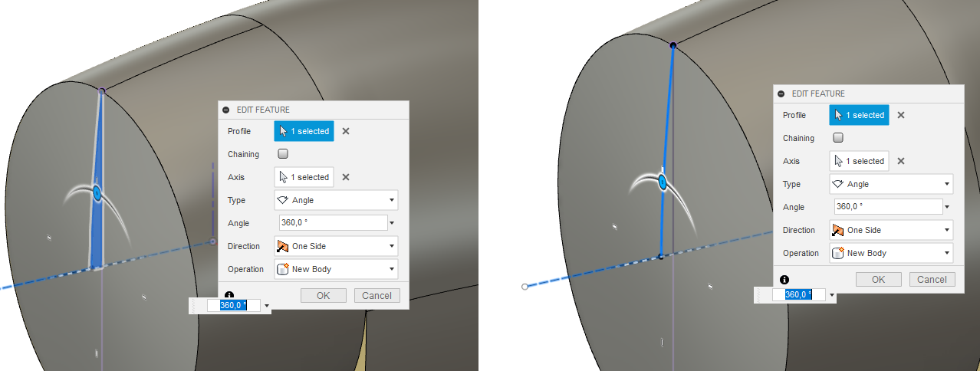The height and width of the screenshot is (371, 980).
Task: Click Profile '1 selected' in right dialog
Action: [x=860, y=115]
